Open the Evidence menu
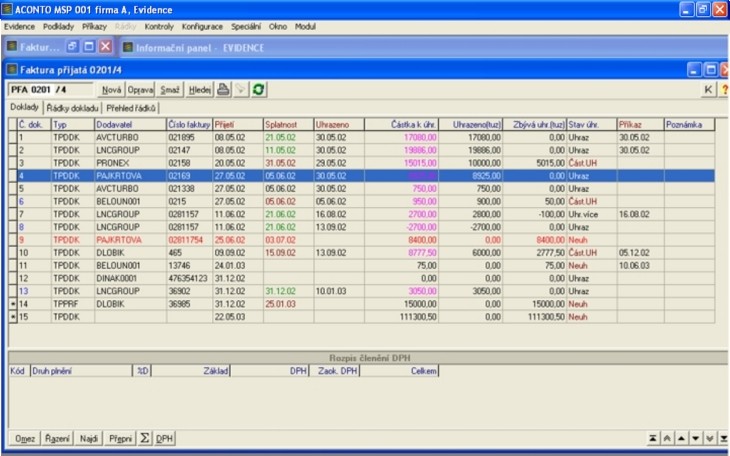 pyautogui.click(x=19, y=25)
